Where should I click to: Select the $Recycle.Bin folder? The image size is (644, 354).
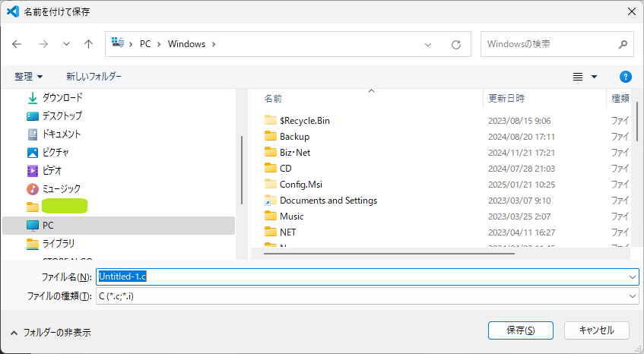(305, 121)
